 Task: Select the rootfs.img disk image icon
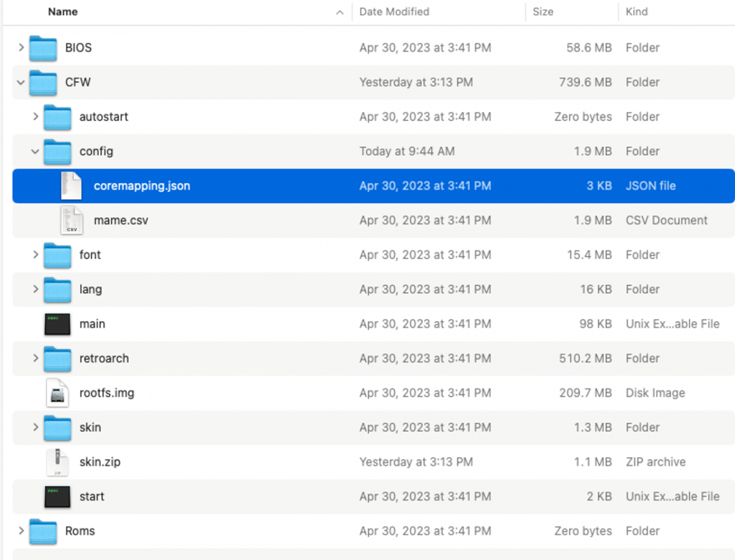click(58, 393)
